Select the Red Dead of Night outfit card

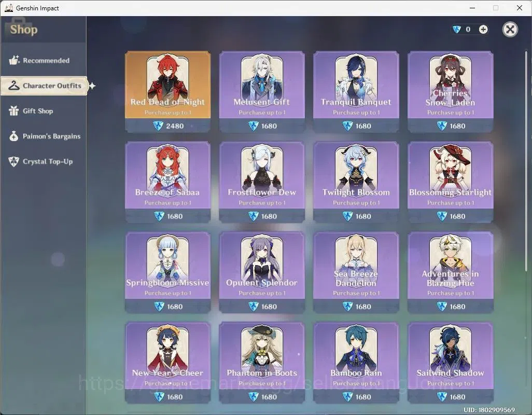pyautogui.click(x=167, y=92)
